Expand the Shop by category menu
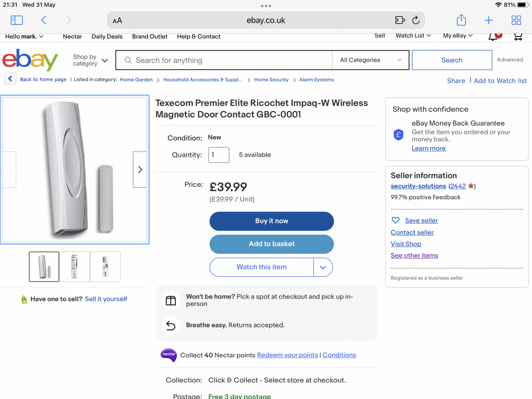Viewport: 532px width, 399px height. 90,60
